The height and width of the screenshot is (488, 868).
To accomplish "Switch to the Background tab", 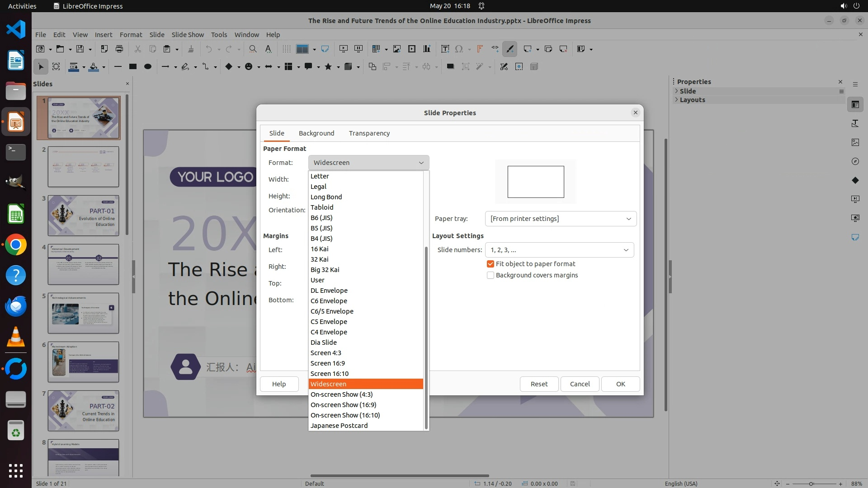I will point(316,133).
